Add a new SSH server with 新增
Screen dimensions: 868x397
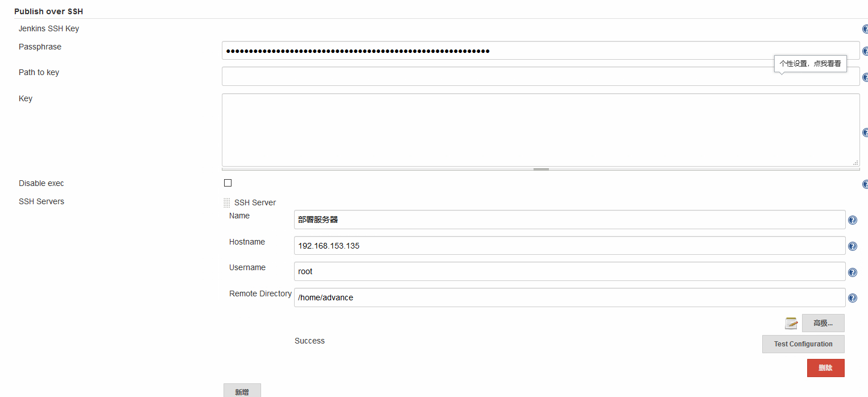pos(242,391)
